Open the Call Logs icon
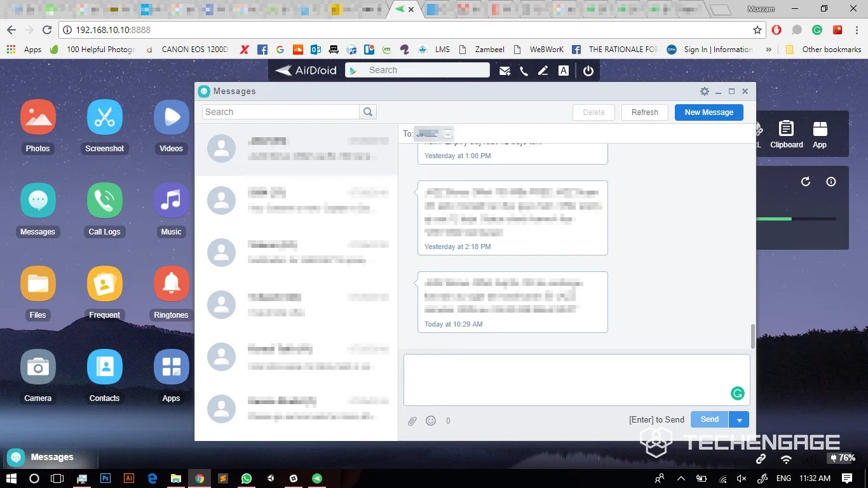This screenshot has width=868, height=488. [105, 200]
